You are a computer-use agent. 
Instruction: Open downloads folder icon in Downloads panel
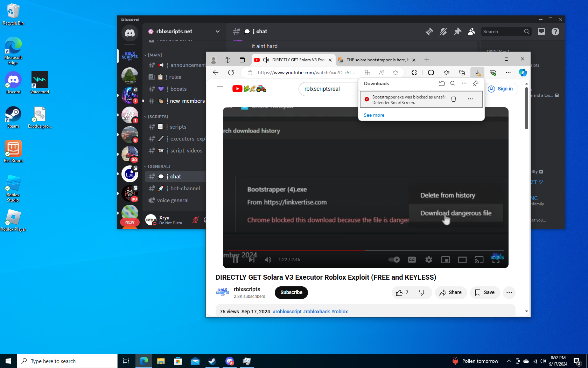(x=442, y=83)
